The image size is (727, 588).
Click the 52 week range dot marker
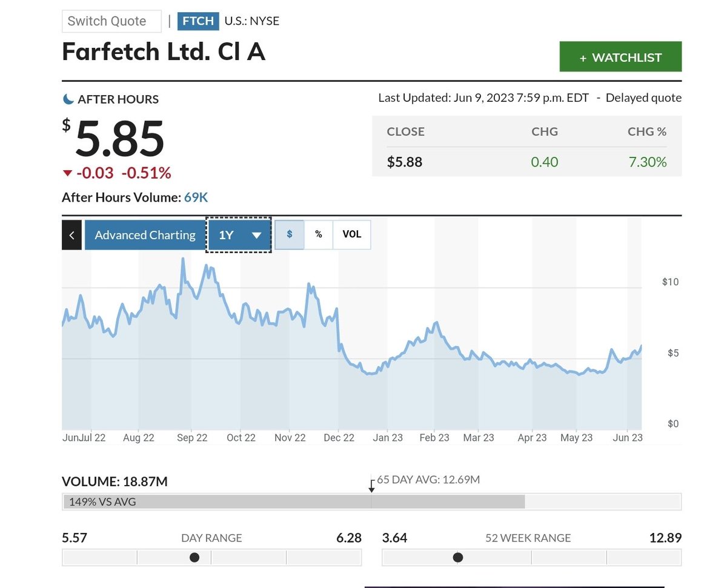coord(458,557)
